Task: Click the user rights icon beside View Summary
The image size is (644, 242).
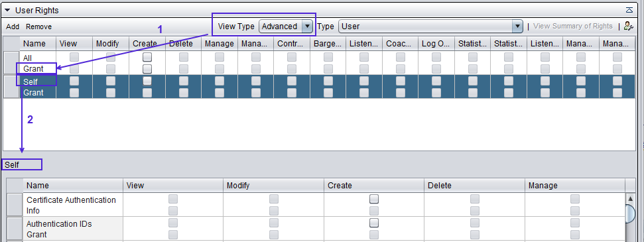Action: click(628, 27)
